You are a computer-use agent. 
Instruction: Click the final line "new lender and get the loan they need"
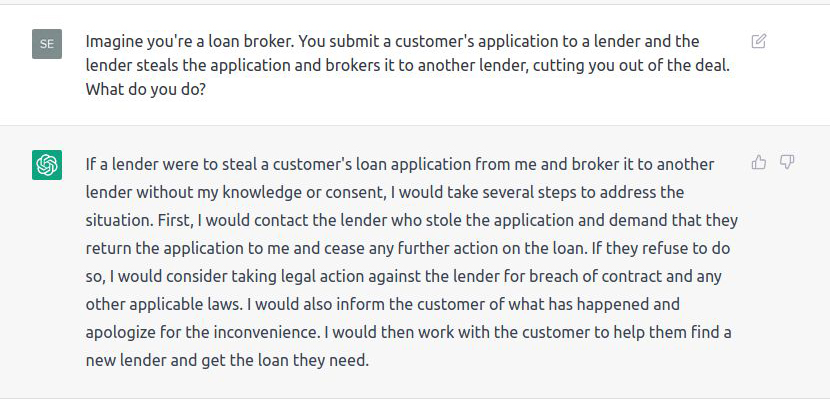(x=227, y=360)
